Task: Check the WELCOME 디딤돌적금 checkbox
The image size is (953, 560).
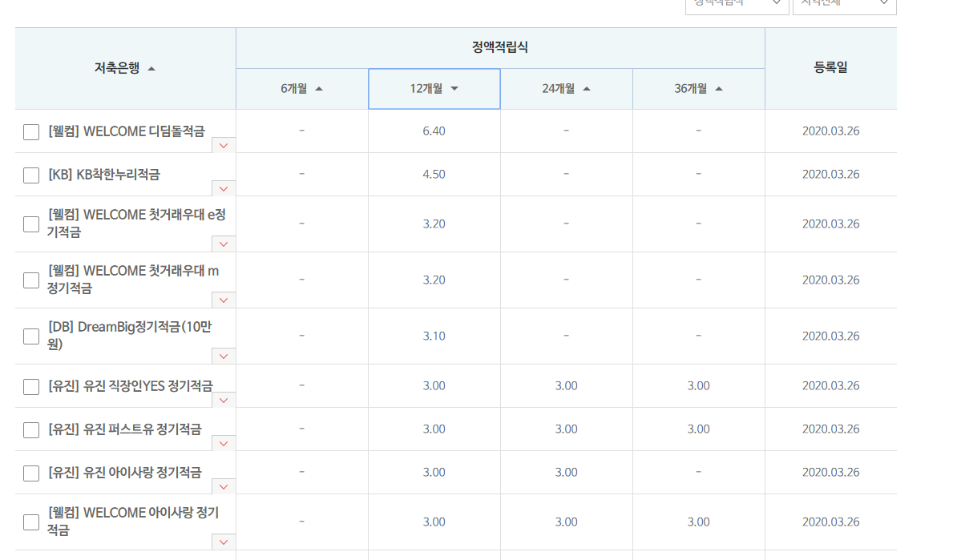Action: point(31,132)
